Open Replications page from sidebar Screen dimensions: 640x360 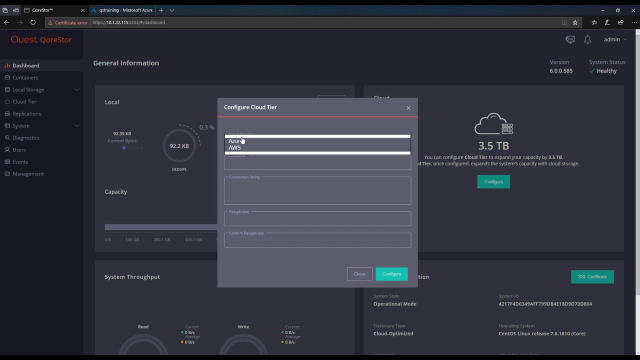coord(27,114)
